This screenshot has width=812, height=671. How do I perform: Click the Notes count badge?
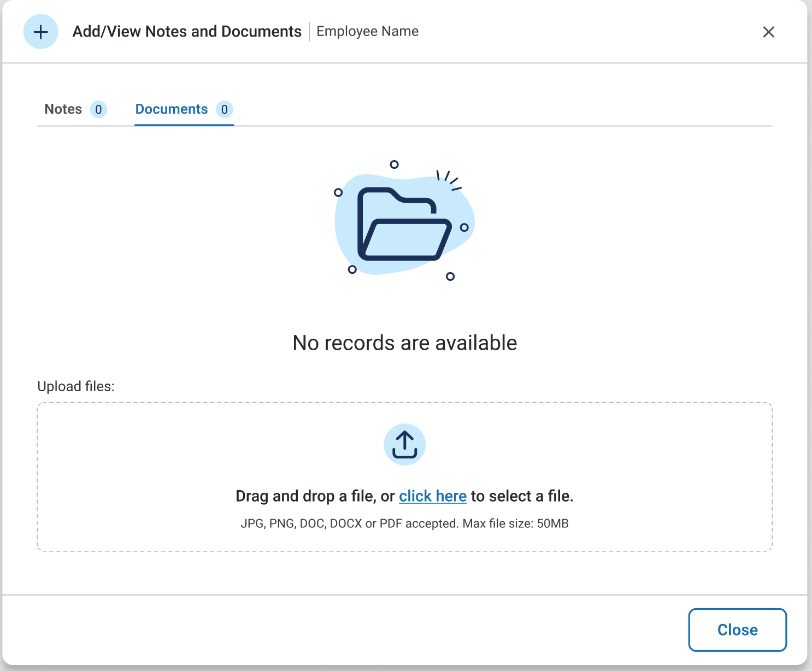[98, 110]
